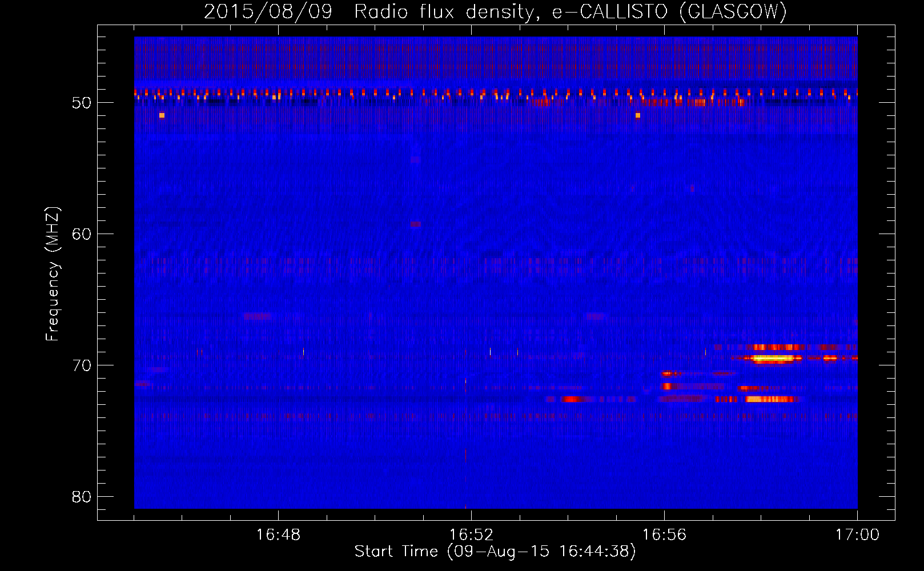Click the 'Frequency (MHZ)' y-axis label
This screenshot has height=571, width=924.
tap(53, 274)
